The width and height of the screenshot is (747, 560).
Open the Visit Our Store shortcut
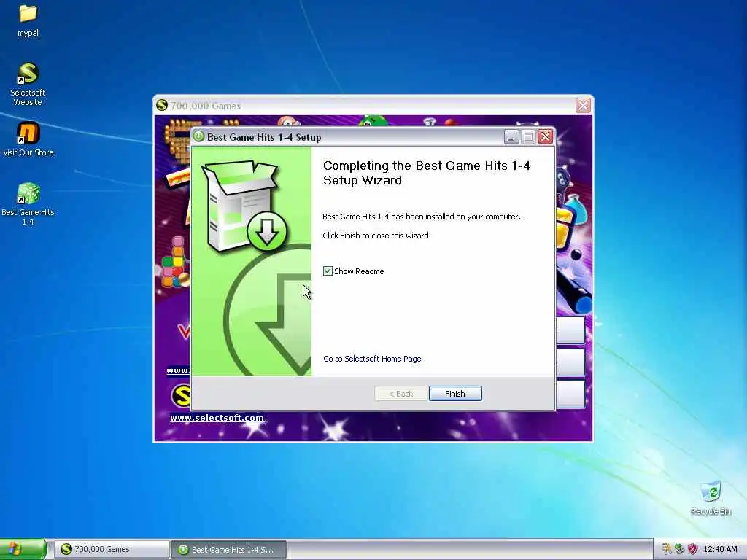click(x=28, y=139)
